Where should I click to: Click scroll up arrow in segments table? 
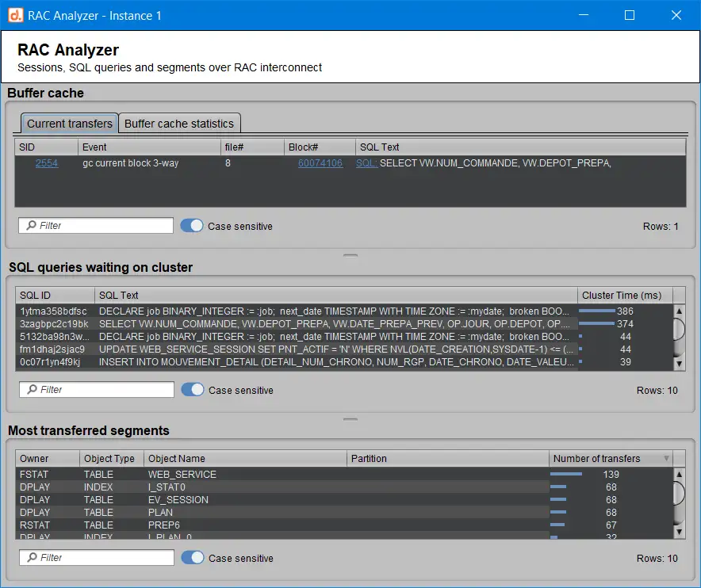[679, 475]
